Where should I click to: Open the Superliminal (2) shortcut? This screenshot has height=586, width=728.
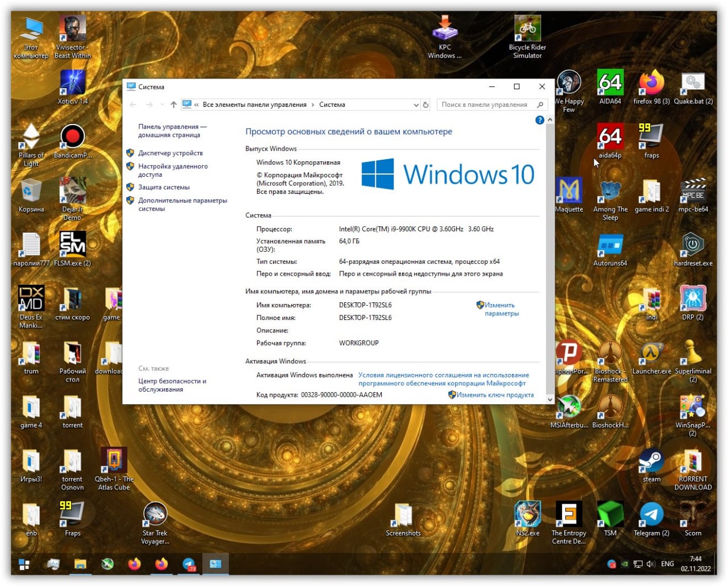click(x=693, y=361)
